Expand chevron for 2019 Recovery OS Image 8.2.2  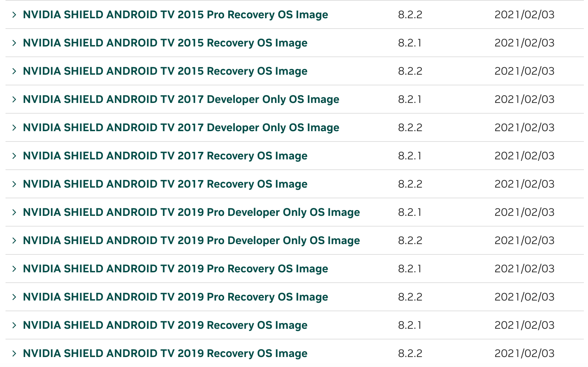[14, 353]
